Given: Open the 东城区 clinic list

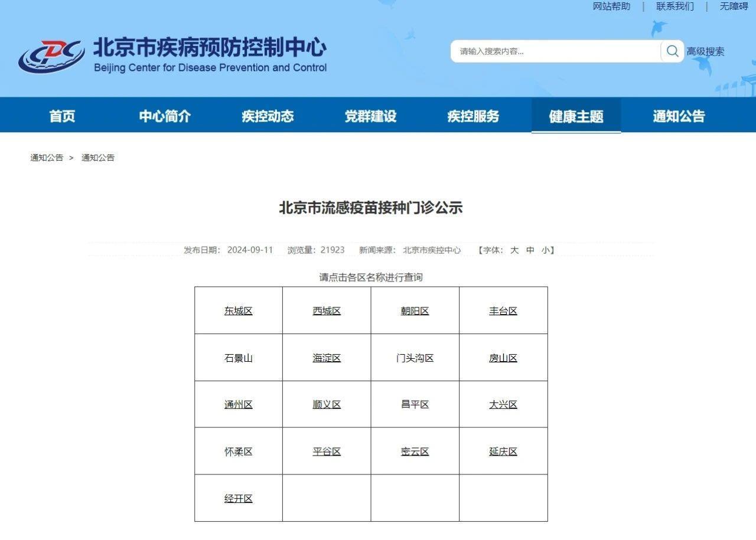Looking at the screenshot, I should click(x=239, y=311).
